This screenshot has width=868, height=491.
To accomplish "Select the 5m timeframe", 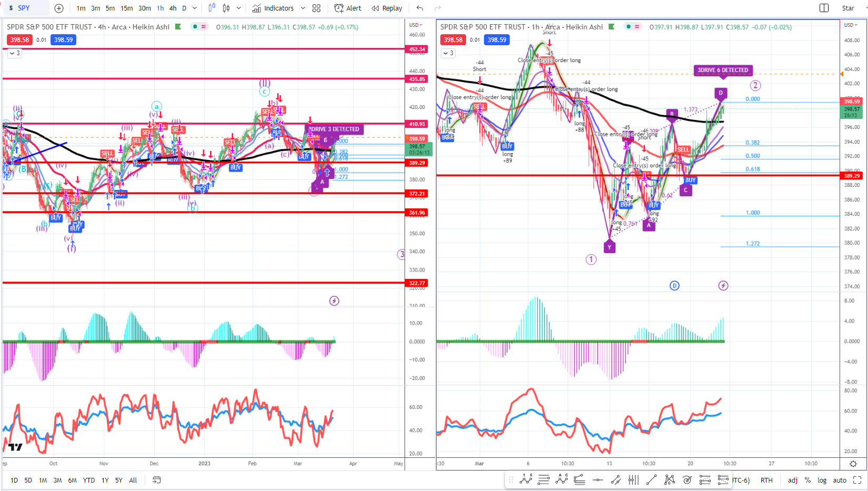I will [110, 8].
